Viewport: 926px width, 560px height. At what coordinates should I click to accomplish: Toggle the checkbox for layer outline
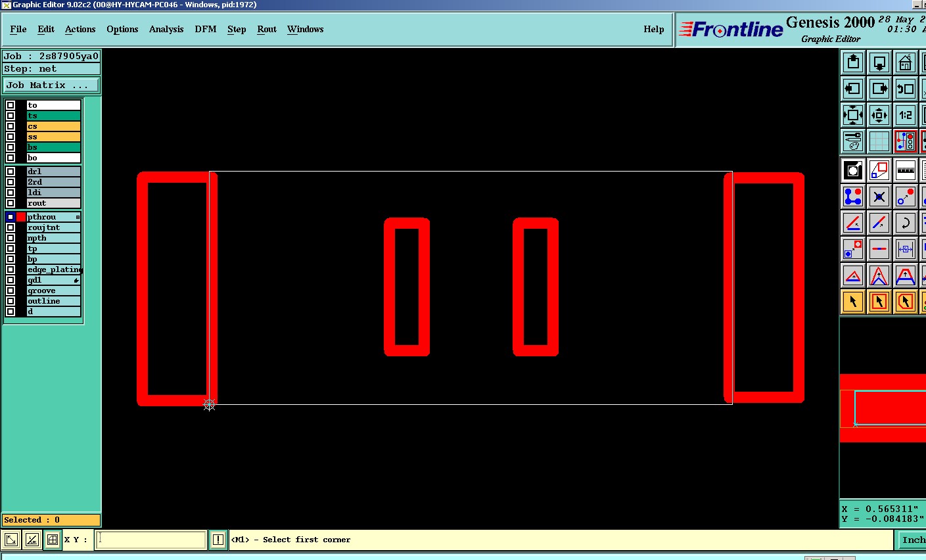click(x=11, y=301)
